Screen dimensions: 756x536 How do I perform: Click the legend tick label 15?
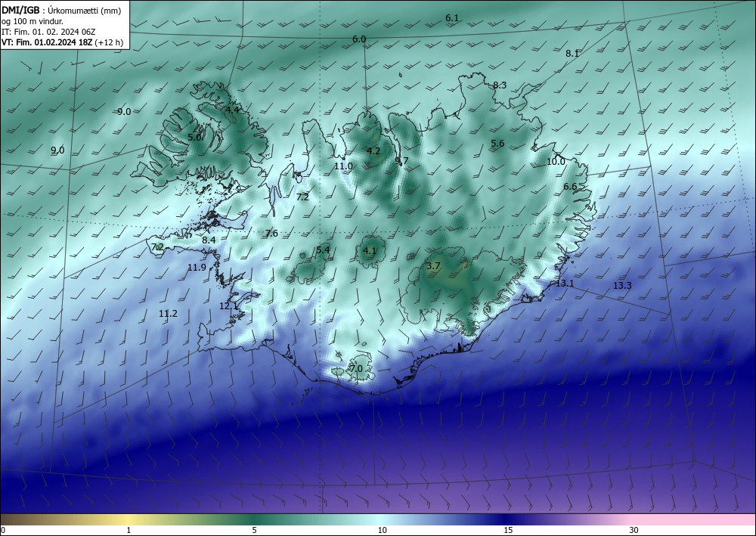tap(508, 530)
